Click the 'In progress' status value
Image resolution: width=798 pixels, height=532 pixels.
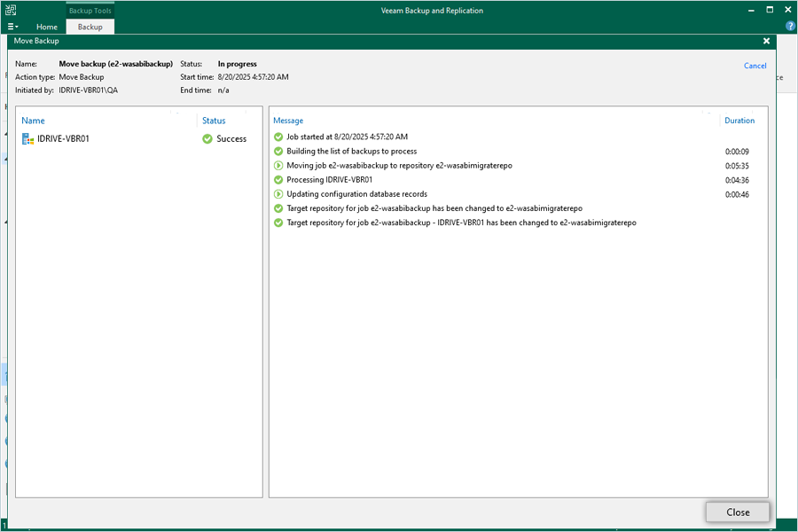tap(237, 64)
